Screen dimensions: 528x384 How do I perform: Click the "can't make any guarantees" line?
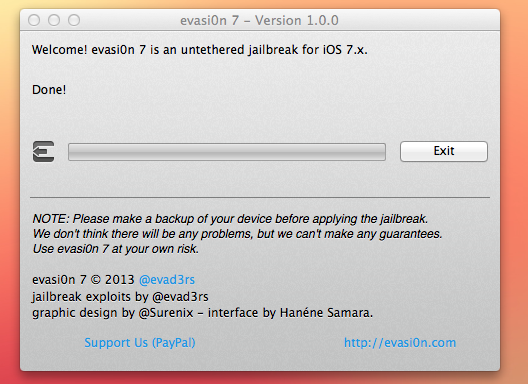[237, 234]
